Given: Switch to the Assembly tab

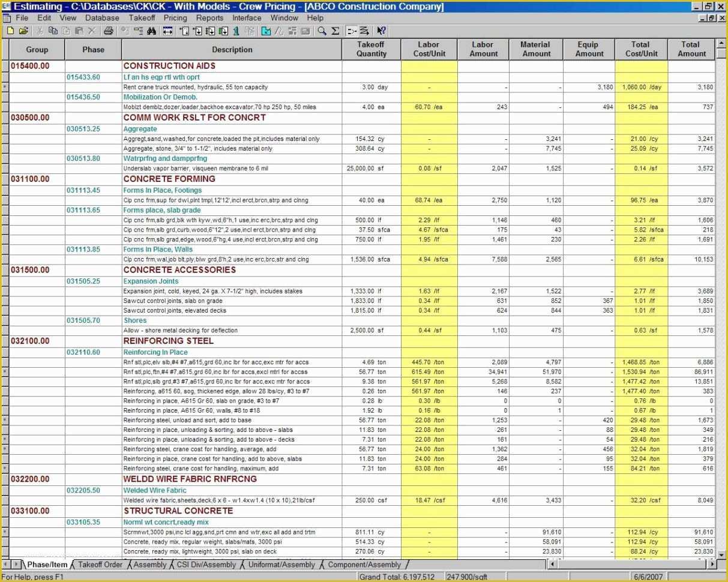Looking at the screenshot, I should (x=150, y=565).
